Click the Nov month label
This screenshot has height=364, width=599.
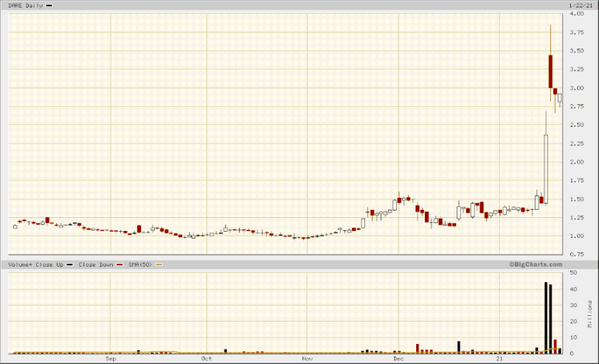coord(307,358)
